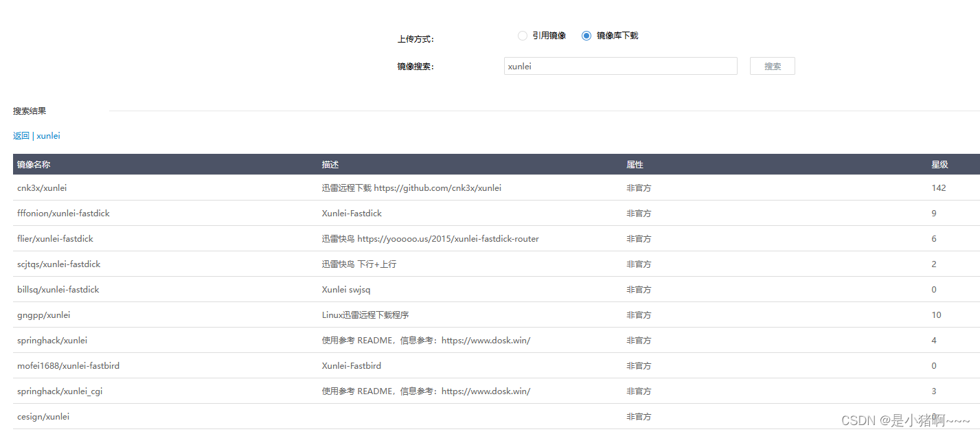The height and width of the screenshot is (434, 980).
Task: Click the 镜像名称 column header
Action: click(34, 165)
